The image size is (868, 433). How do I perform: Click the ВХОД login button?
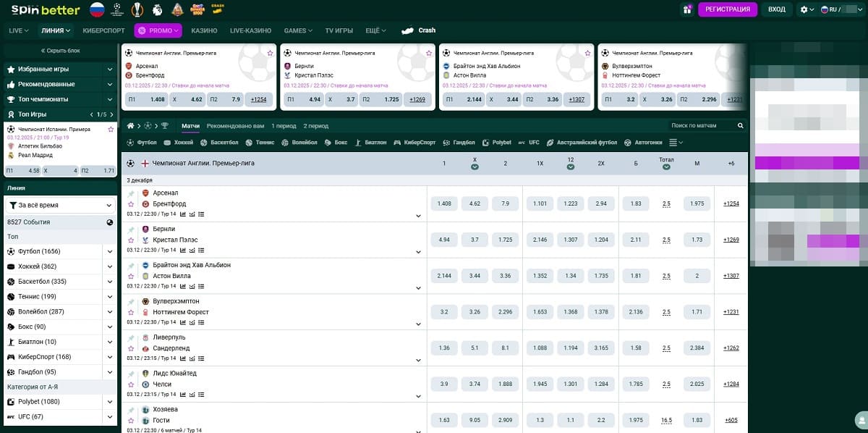click(777, 9)
